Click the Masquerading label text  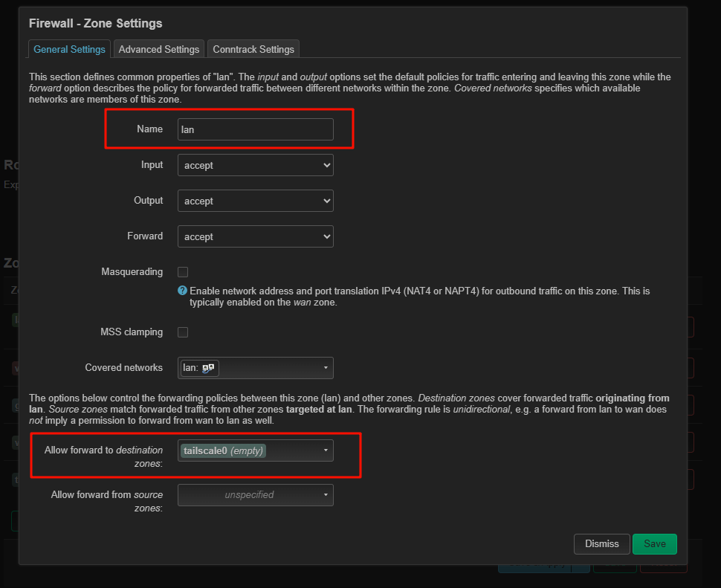click(132, 272)
